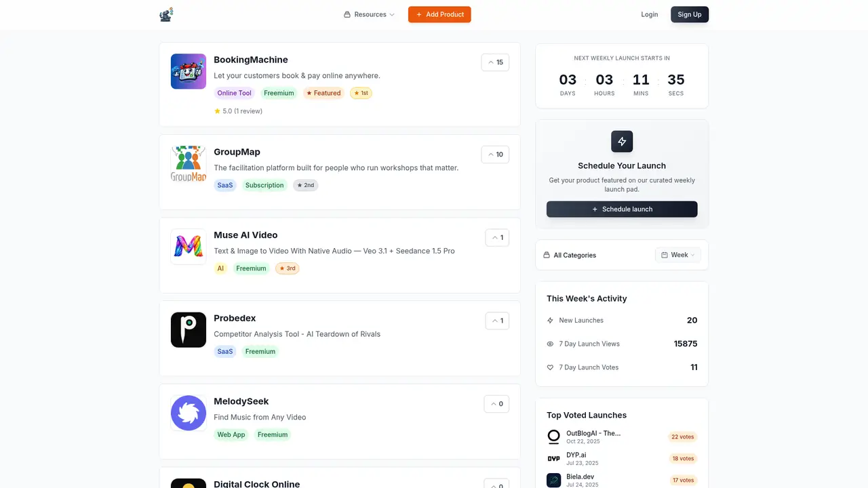
Task: Open the All Categories filter
Action: (x=570, y=255)
